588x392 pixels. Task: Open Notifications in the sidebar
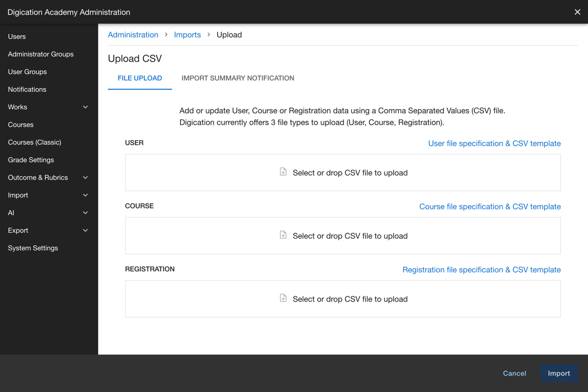[27, 89]
